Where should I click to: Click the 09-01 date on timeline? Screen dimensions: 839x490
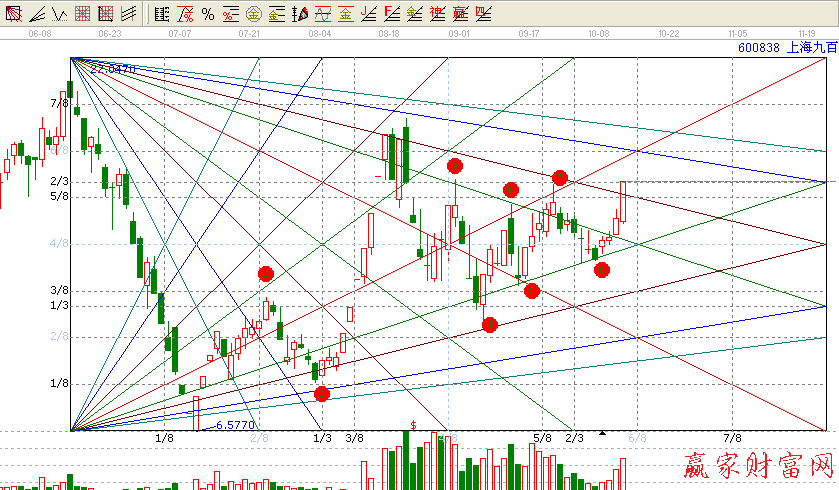[x=460, y=33]
